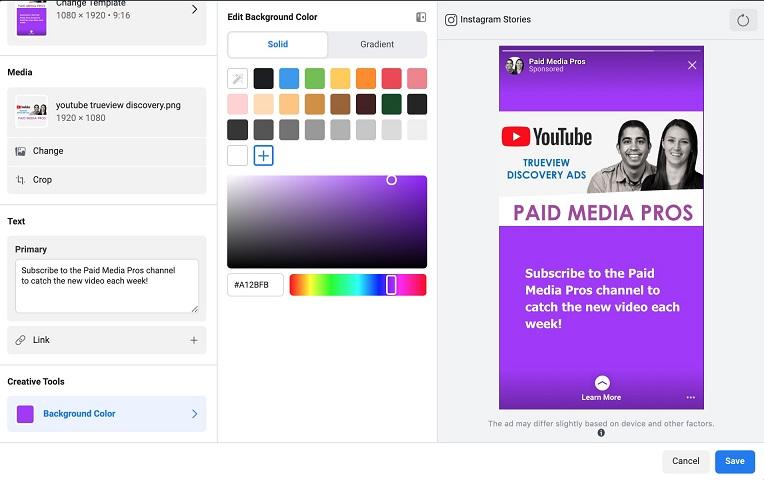
Task: Select the blue color swatch
Action: [289, 78]
